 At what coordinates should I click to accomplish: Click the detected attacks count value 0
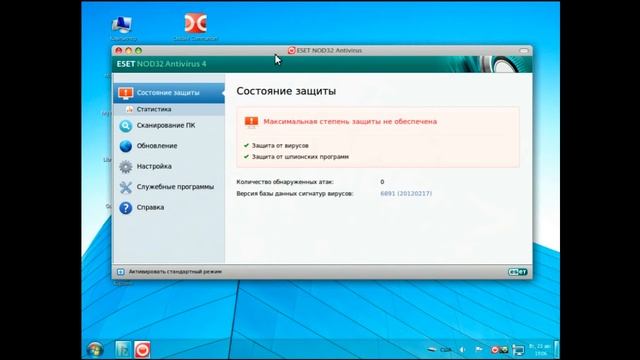[x=382, y=182]
